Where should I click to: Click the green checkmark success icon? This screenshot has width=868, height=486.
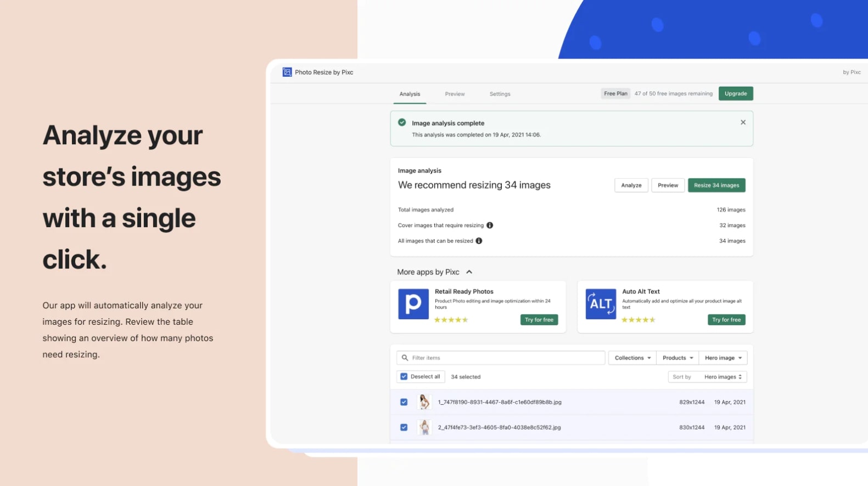(x=402, y=122)
